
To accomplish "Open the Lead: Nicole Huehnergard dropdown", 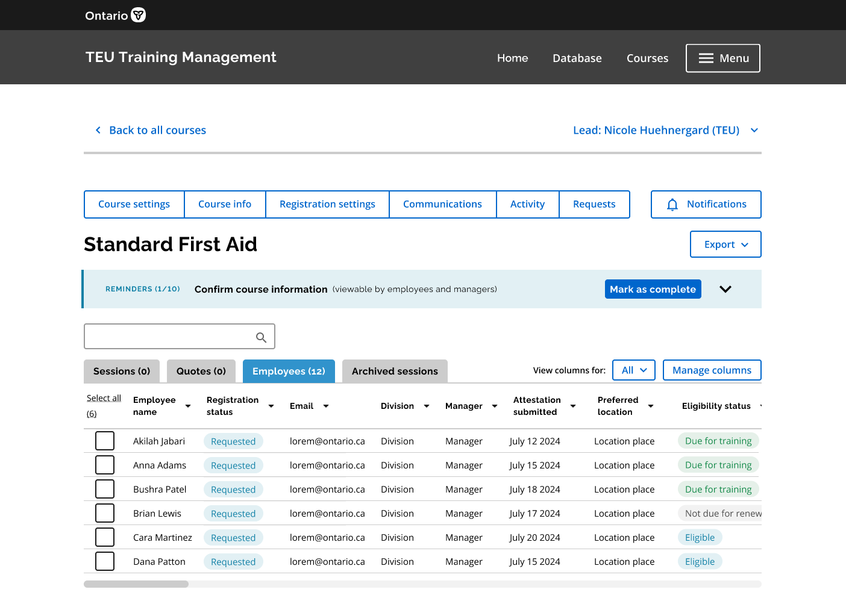I will pyautogui.click(x=666, y=130).
